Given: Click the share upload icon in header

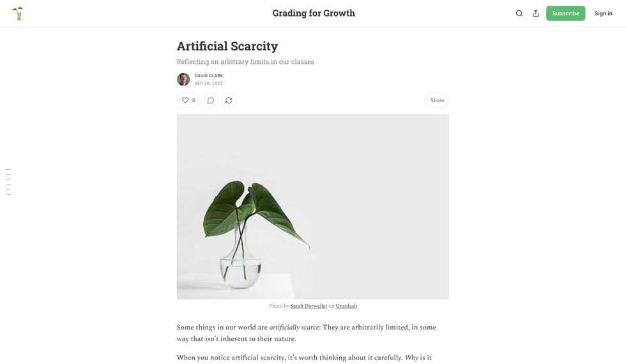Looking at the screenshot, I should coord(536,13).
